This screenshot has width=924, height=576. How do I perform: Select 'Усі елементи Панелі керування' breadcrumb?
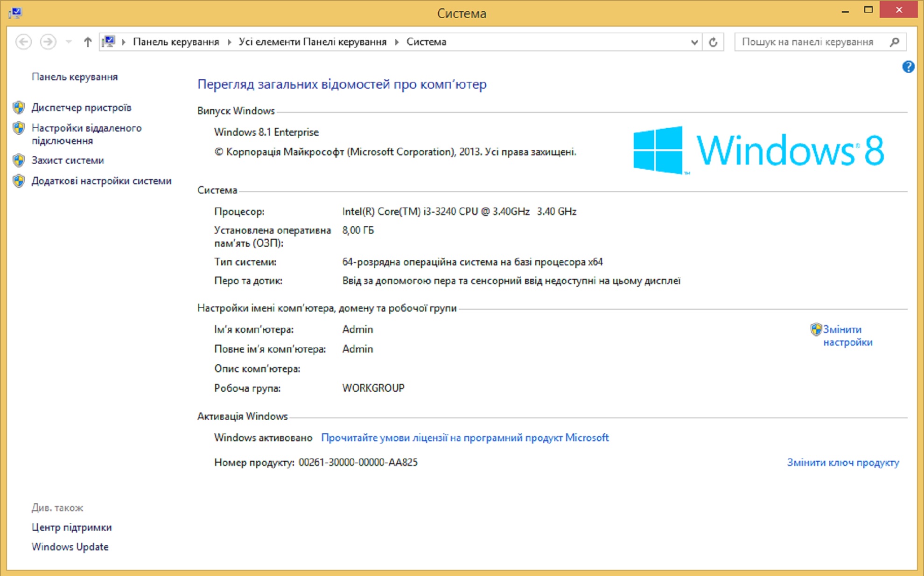tap(312, 42)
